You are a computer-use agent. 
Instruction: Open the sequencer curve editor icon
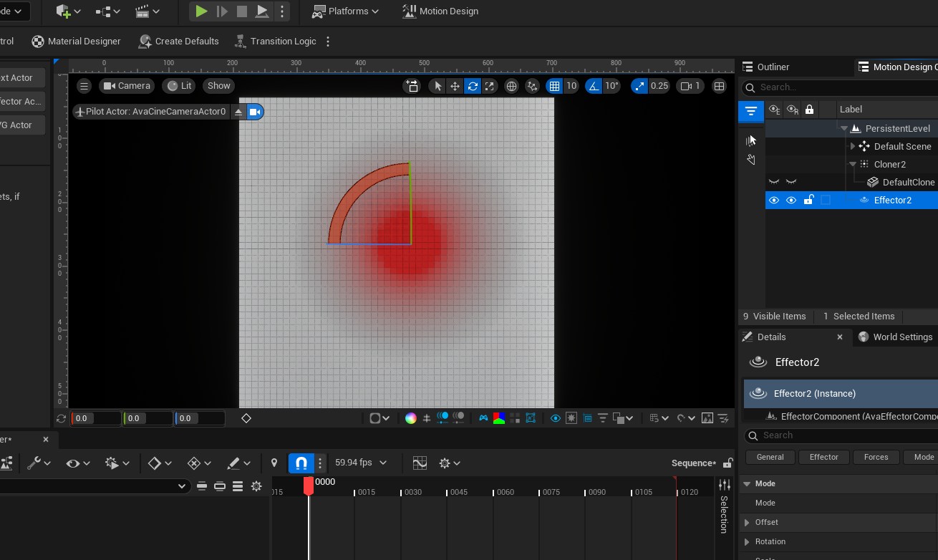pos(420,463)
